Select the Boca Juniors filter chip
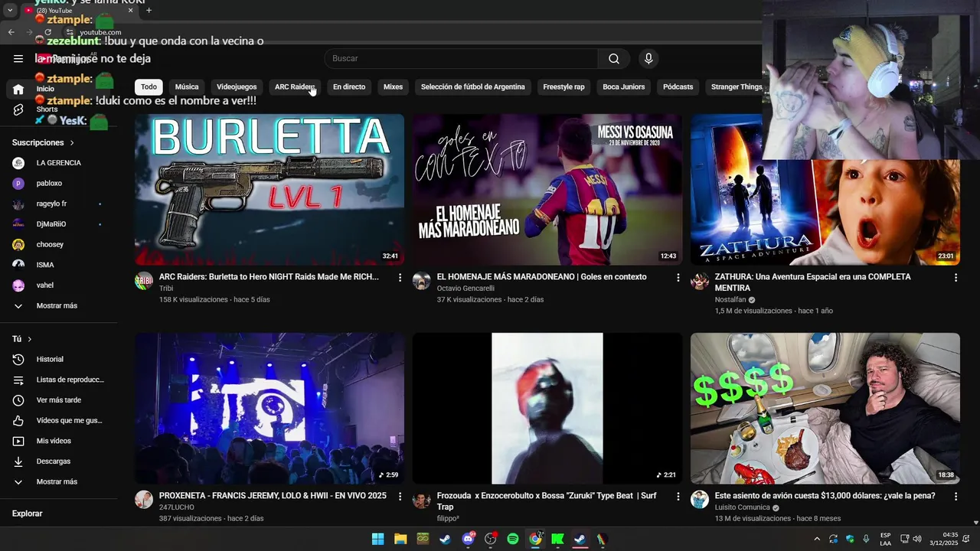 tap(623, 87)
